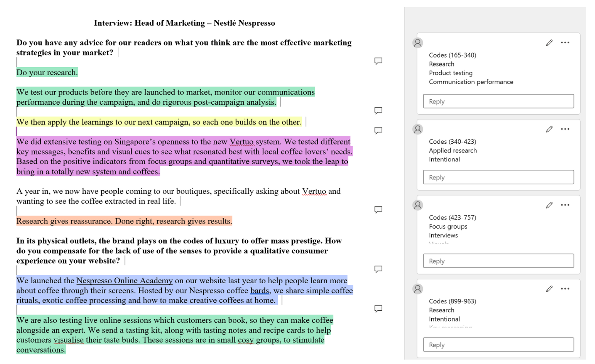Open comment marker beside 'live online sessions' paragraph

point(378,309)
